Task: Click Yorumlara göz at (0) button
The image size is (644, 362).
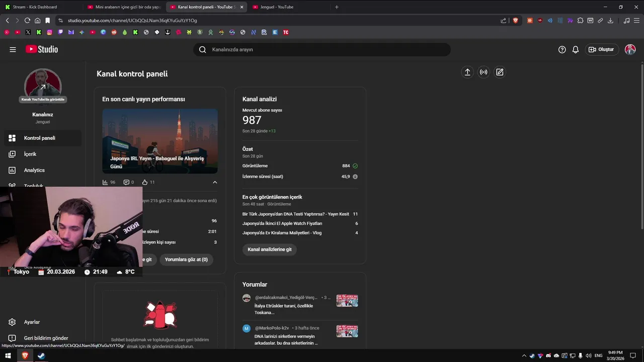Action: click(x=186, y=259)
